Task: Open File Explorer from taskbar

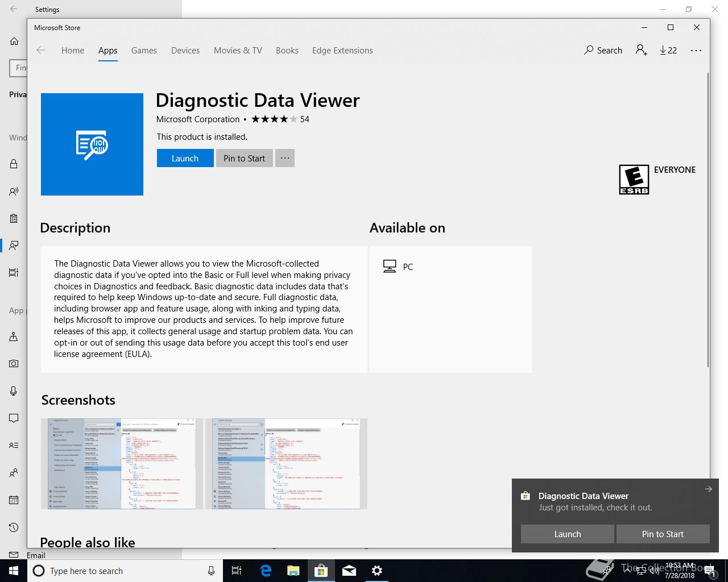Action: pos(293,571)
